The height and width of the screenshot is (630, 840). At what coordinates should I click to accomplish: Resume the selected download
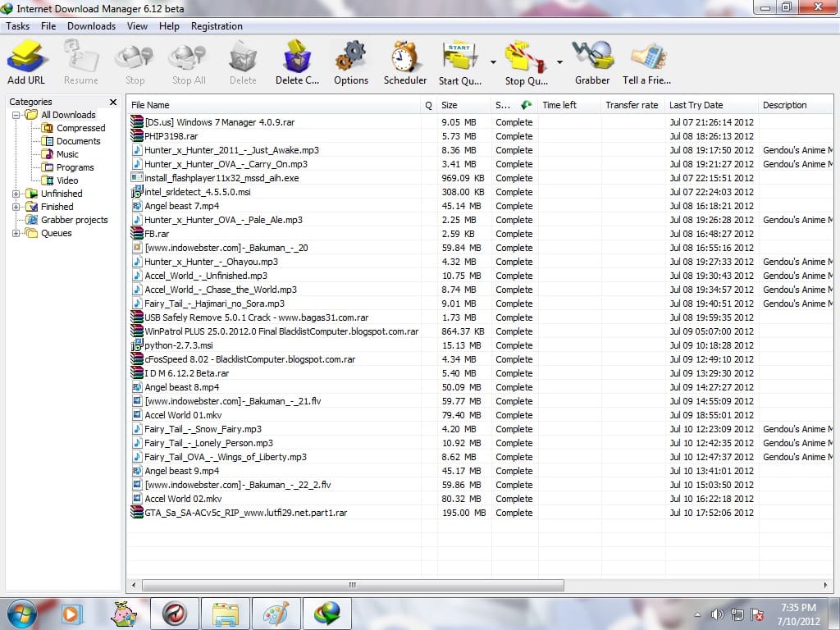(x=80, y=59)
